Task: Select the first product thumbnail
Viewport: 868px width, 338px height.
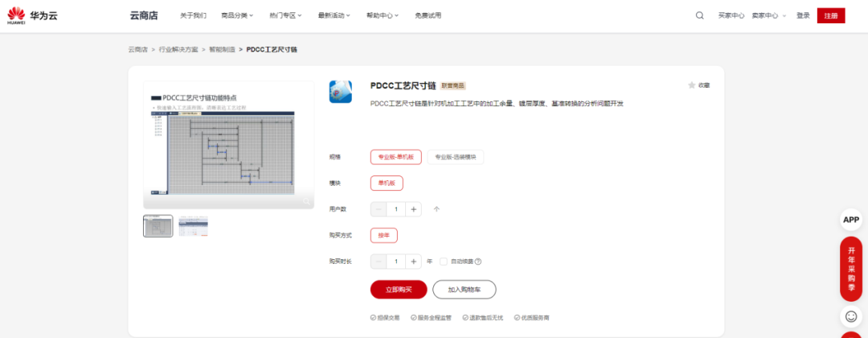Action: coord(158,226)
